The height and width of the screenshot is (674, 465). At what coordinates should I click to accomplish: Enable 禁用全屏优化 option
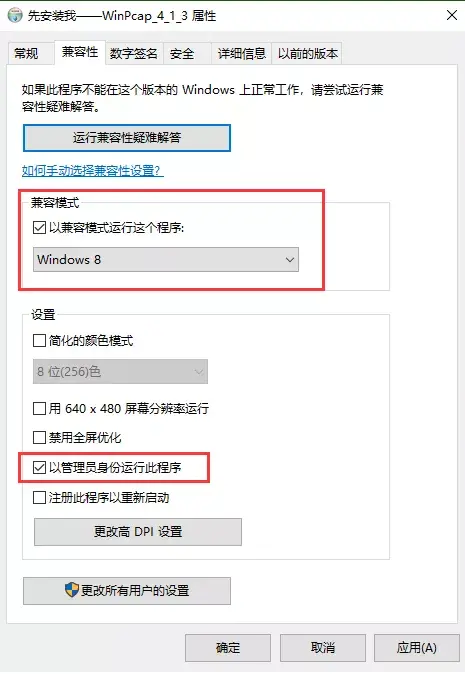pyautogui.click(x=40, y=438)
